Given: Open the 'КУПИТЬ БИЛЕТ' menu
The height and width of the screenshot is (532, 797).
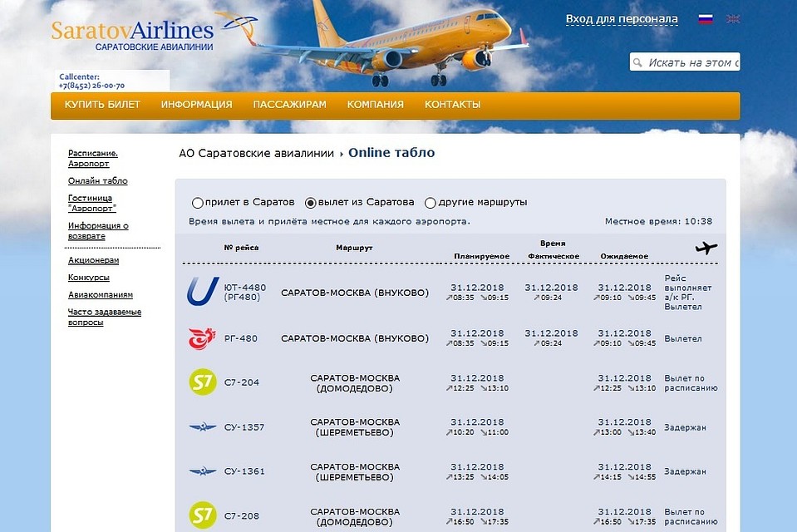Looking at the screenshot, I should click(x=102, y=105).
